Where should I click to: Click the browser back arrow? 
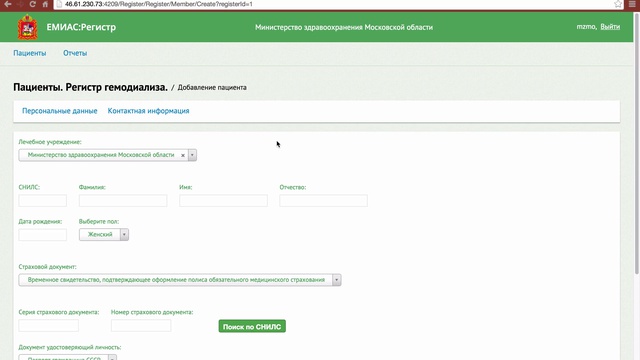7,4
